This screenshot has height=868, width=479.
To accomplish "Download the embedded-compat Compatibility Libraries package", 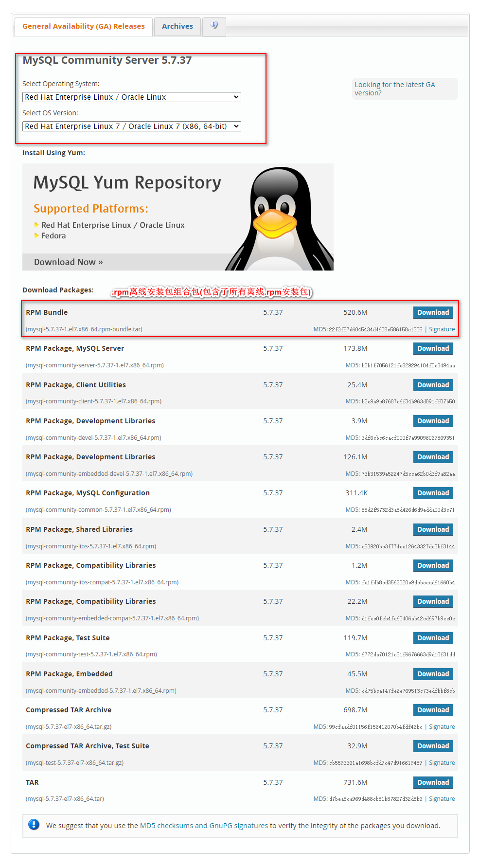I will (x=433, y=601).
